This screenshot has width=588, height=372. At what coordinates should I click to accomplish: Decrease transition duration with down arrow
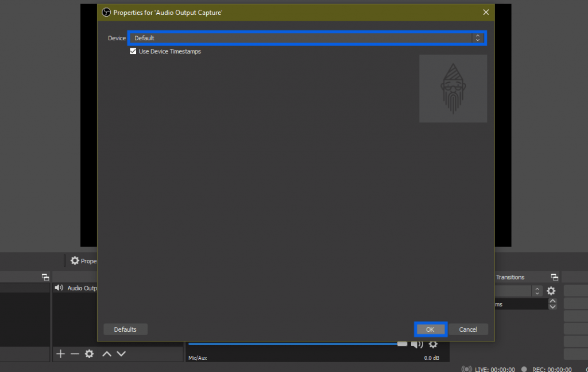(x=552, y=306)
